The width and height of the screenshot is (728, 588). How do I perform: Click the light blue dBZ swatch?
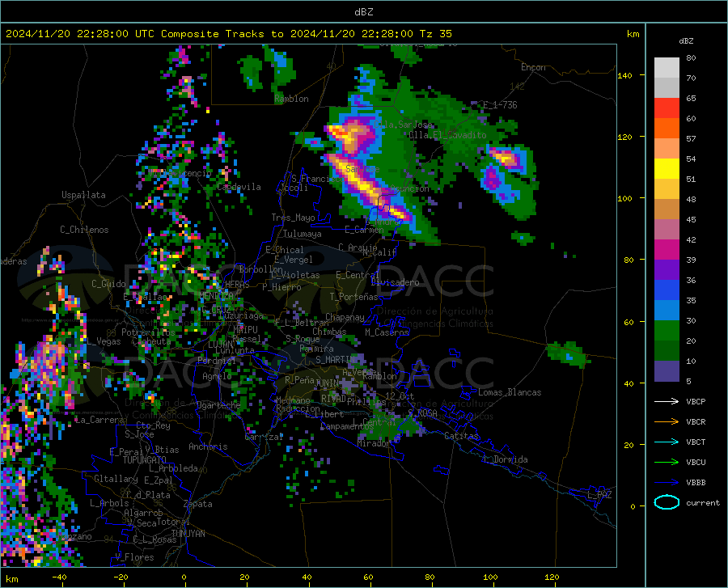click(667, 311)
